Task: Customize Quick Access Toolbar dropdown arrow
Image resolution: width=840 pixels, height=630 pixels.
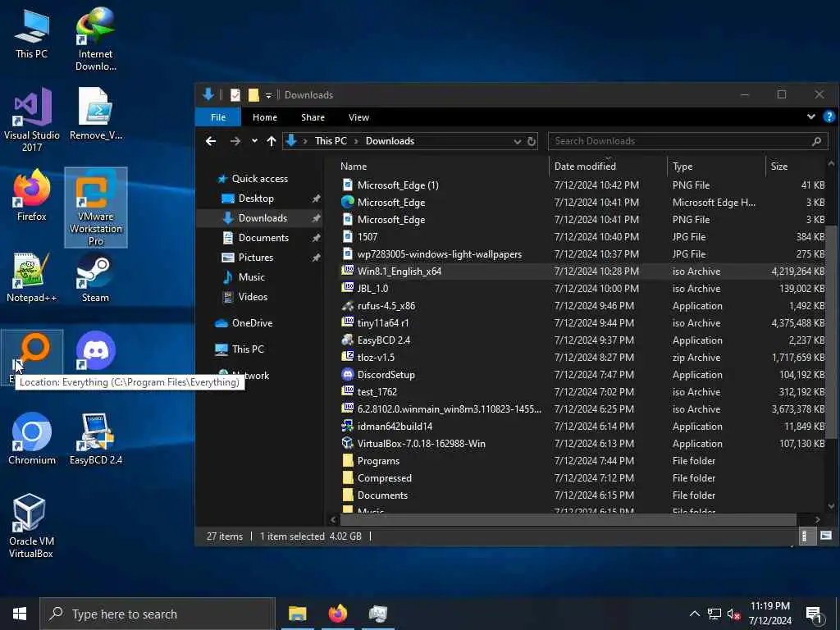Action: click(268, 95)
